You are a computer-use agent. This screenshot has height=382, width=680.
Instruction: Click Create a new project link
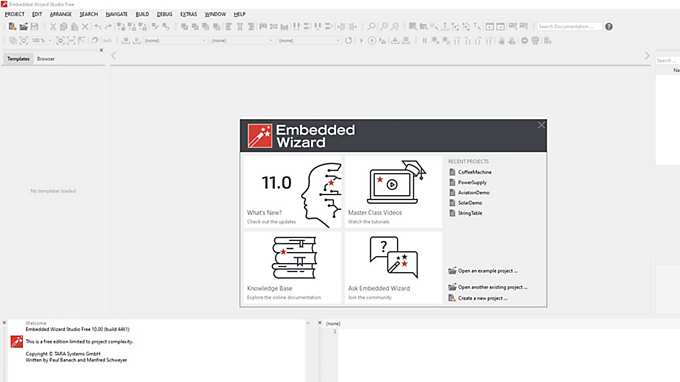coord(477,298)
